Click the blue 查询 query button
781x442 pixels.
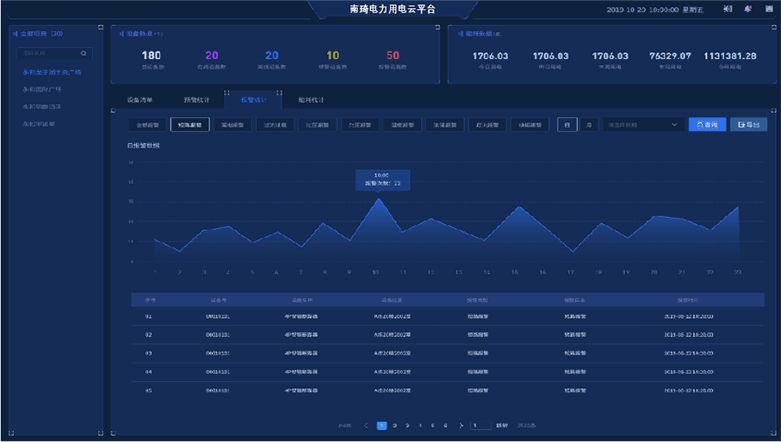[707, 125]
